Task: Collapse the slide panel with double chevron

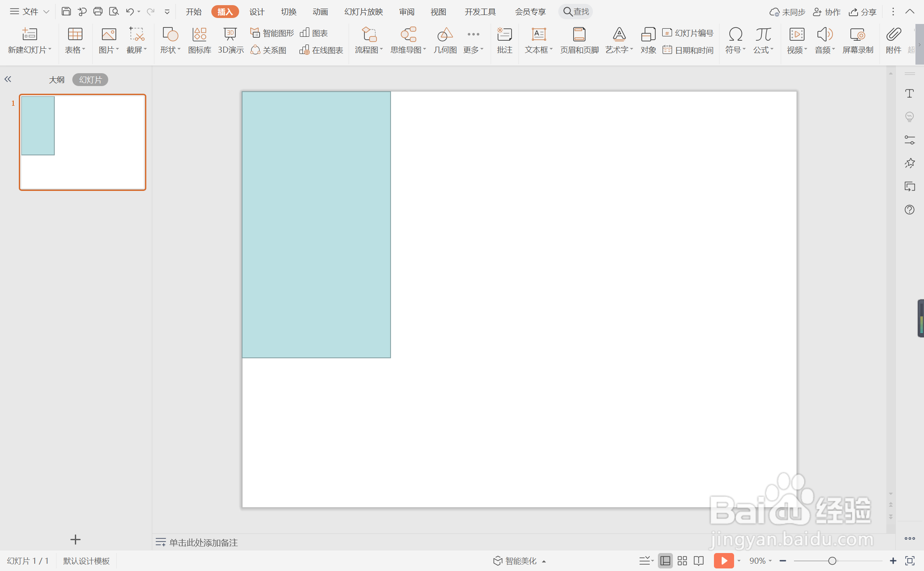Action: coord(8,79)
